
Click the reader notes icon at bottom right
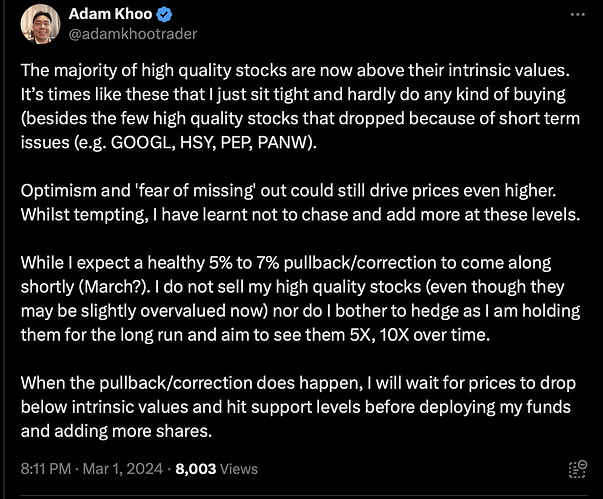point(578,469)
